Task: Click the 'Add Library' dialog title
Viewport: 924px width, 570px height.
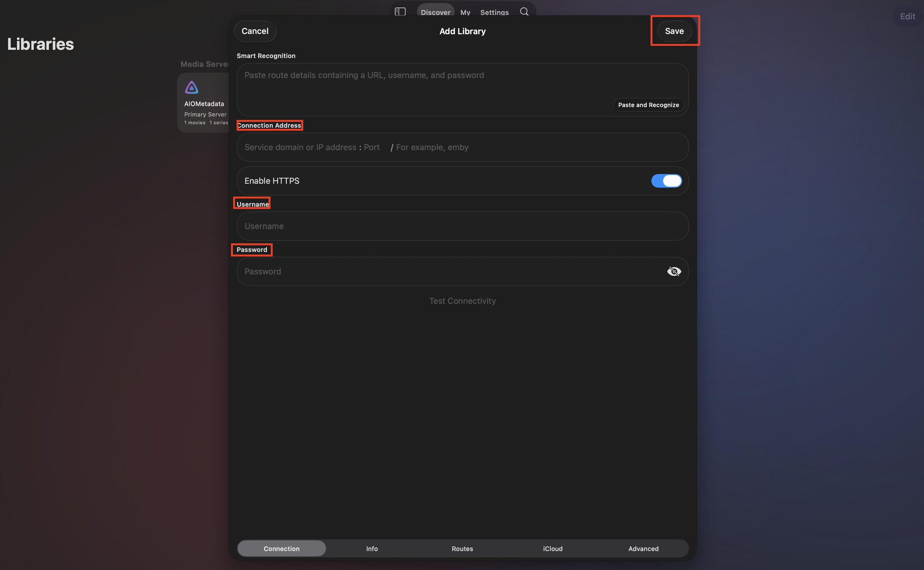Action: point(462,31)
